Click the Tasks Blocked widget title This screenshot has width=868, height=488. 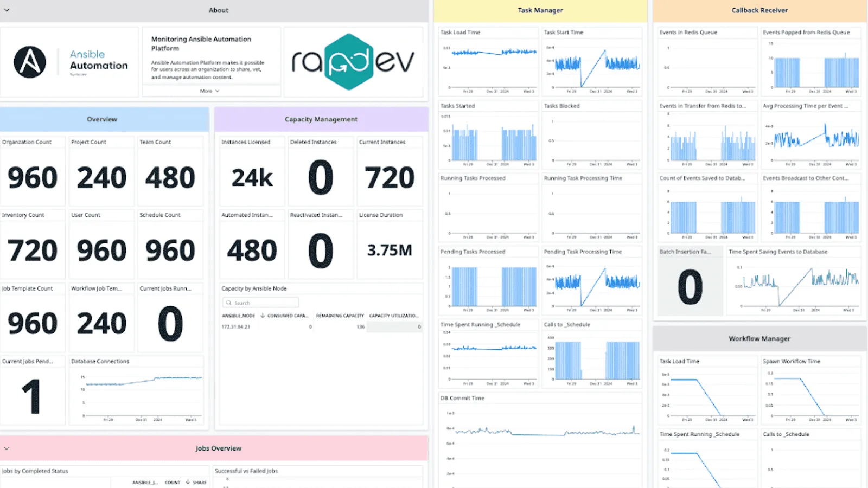point(561,106)
